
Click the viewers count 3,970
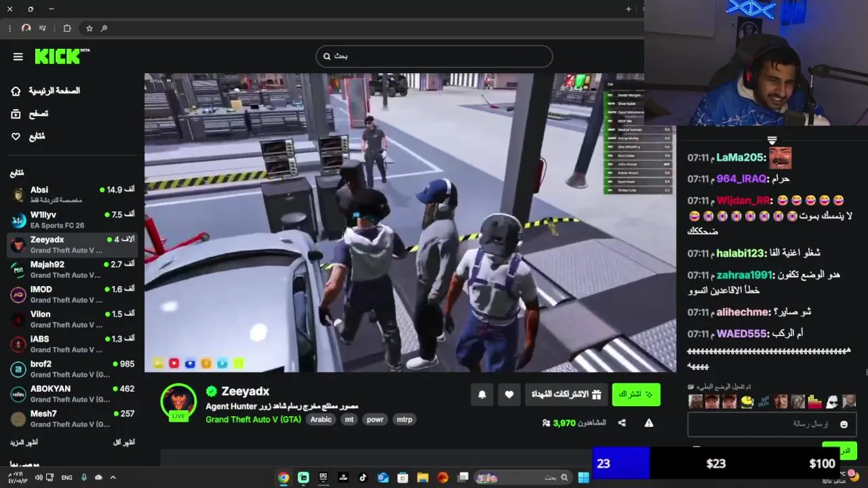574,423
